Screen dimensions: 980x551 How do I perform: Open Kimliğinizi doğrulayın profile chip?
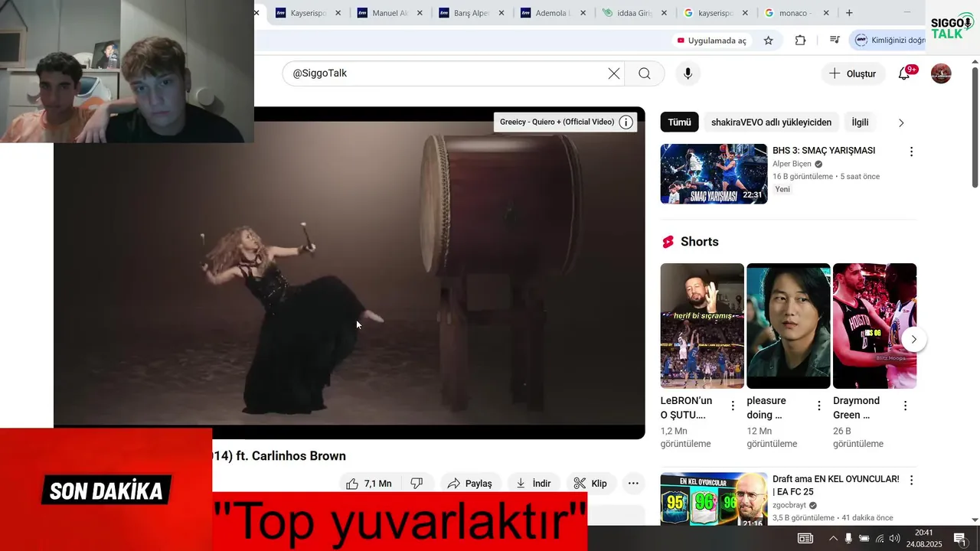click(x=891, y=41)
